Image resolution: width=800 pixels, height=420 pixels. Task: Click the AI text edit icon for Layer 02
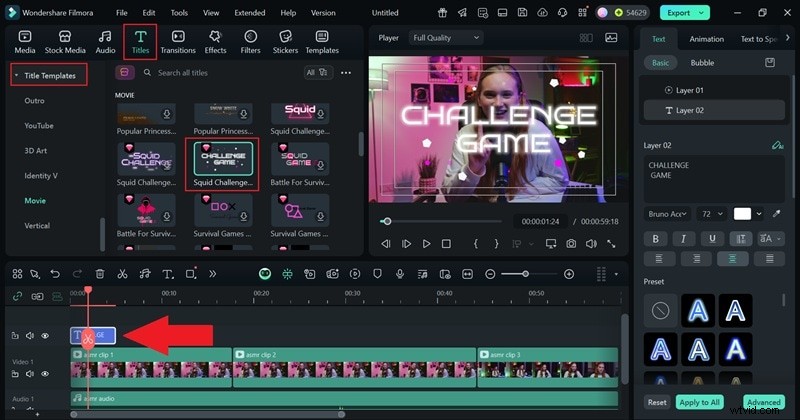point(777,145)
